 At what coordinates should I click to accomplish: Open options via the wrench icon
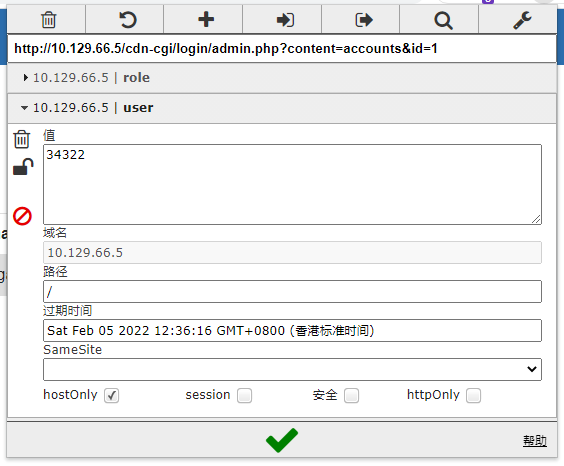point(522,20)
